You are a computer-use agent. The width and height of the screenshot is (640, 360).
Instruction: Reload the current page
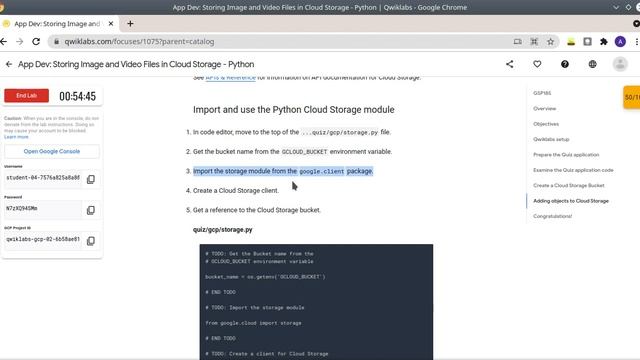(x=36, y=41)
